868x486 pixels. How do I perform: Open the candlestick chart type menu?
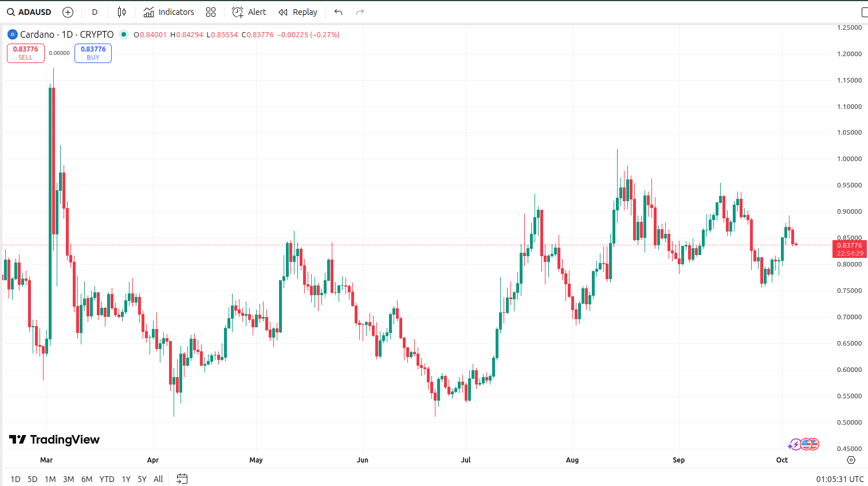pos(121,12)
